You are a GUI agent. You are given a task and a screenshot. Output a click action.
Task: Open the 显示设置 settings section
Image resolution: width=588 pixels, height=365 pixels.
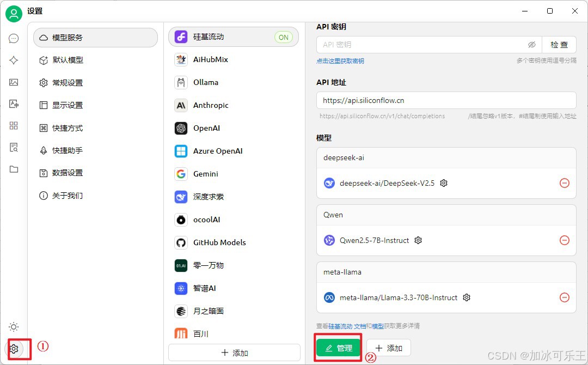[x=96, y=105]
